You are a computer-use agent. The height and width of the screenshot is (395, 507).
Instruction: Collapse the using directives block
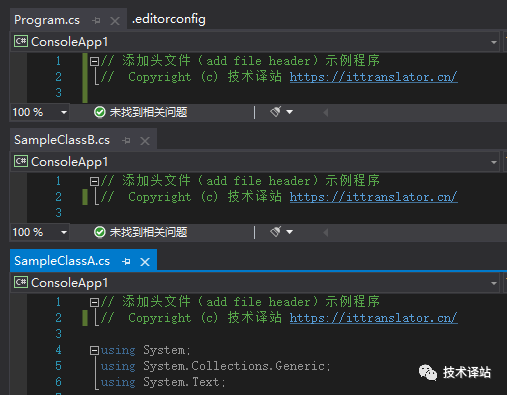pos(95,350)
